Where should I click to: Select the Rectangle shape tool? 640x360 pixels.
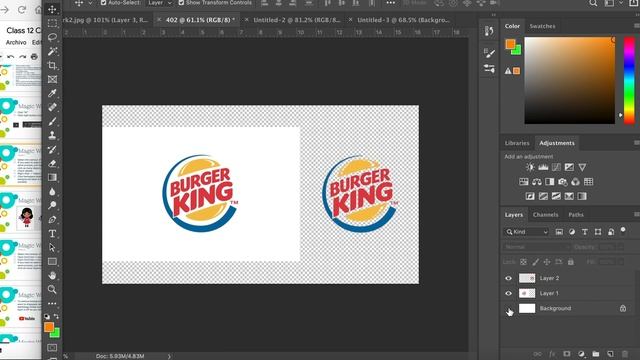tap(52, 261)
